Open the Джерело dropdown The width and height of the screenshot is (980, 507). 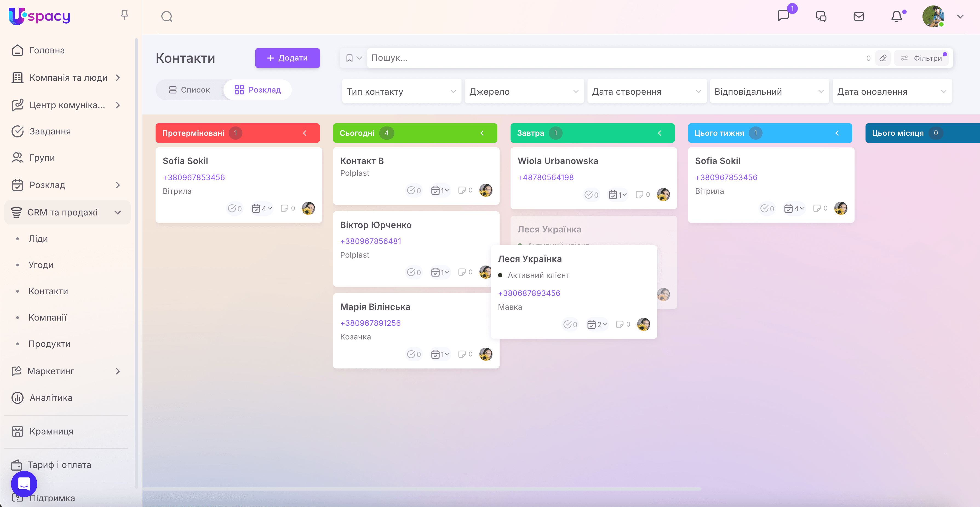pos(524,91)
